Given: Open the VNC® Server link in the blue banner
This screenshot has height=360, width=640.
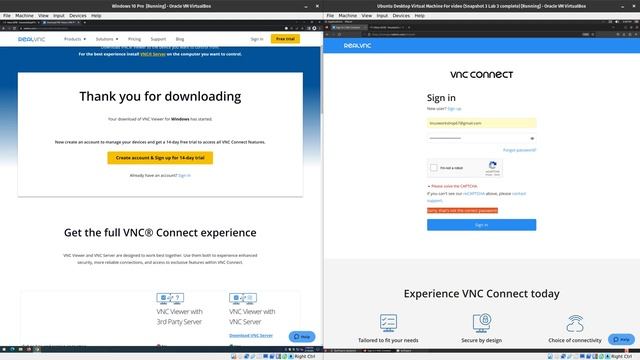Looking at the screenshot, I should [x=153, y=54].
